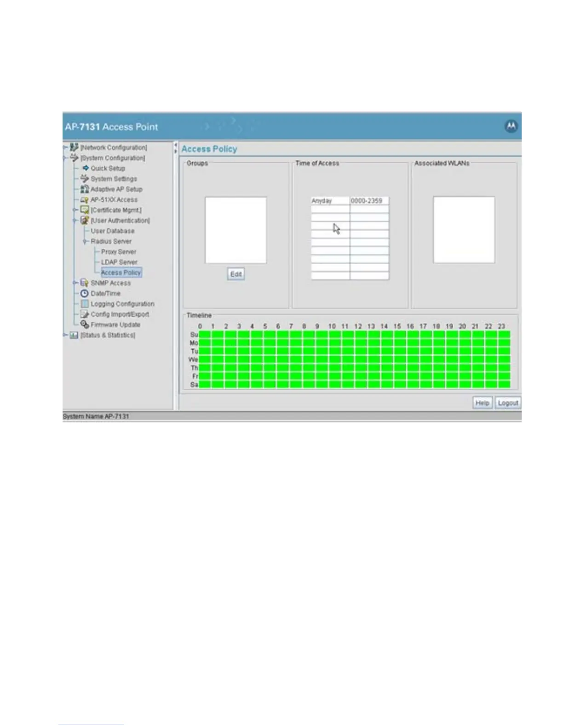563x728 pixels.
Task: Click the AP-51XX Access key icon
Action: pos(85,199)
